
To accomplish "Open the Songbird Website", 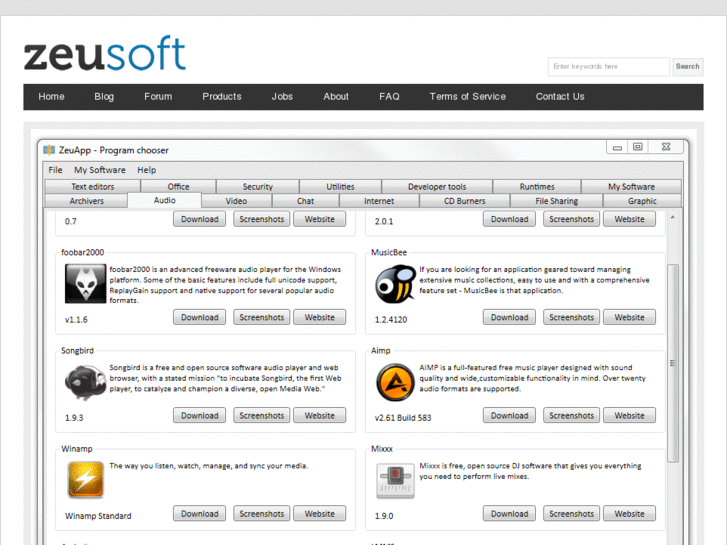I will (319, 416).
